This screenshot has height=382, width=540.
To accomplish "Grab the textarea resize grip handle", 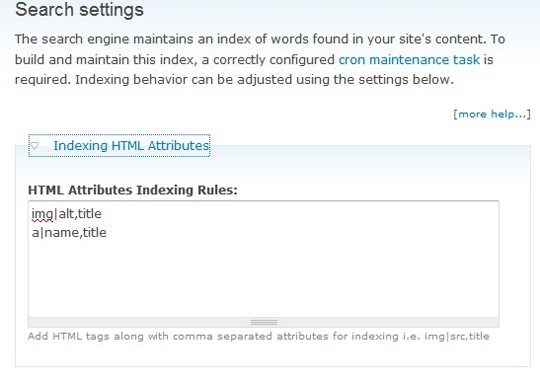I will pos(264,322).
